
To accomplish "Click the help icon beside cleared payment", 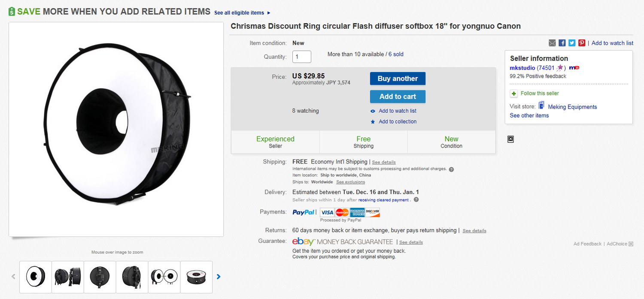I will pyautogui.click(x=416, y=199).
